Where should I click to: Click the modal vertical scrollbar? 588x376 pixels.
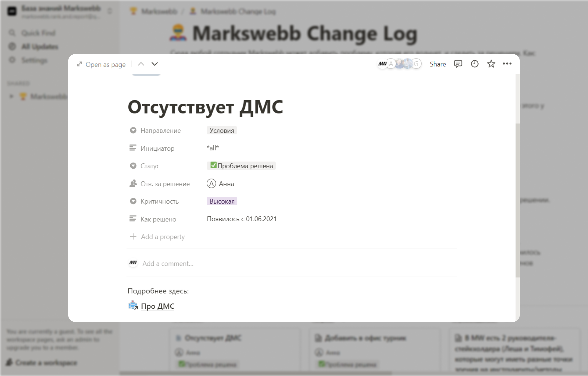(x=518, y=200)
